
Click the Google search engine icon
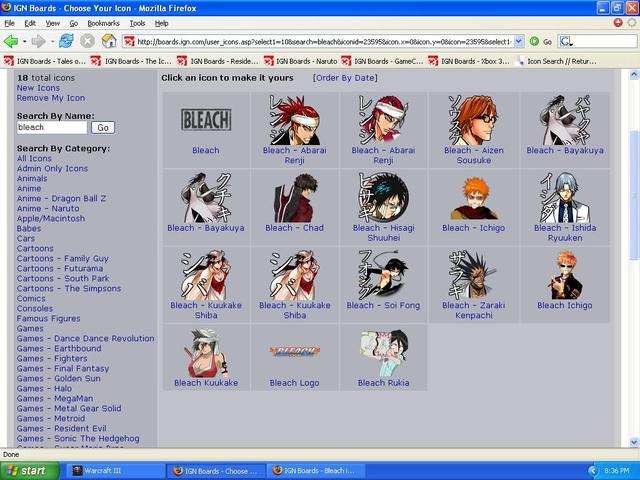tap(566, 41)
